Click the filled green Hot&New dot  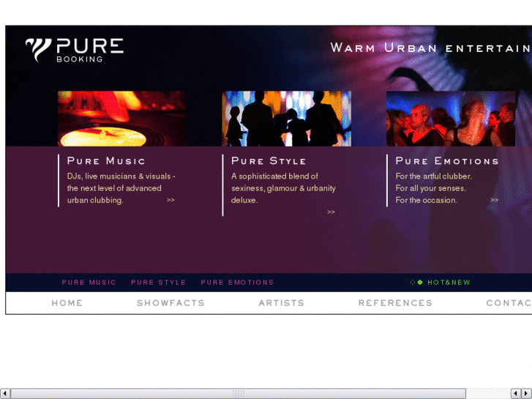tap(420, 282)
